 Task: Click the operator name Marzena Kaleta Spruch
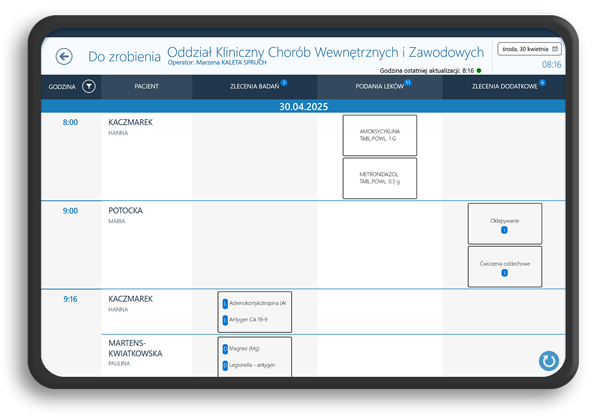point(232,62)
